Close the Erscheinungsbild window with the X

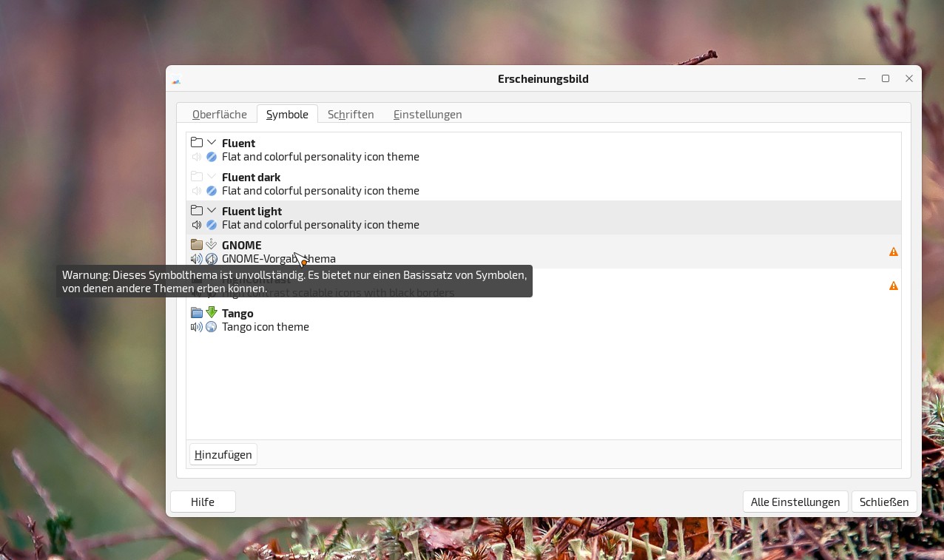point(909,78)
